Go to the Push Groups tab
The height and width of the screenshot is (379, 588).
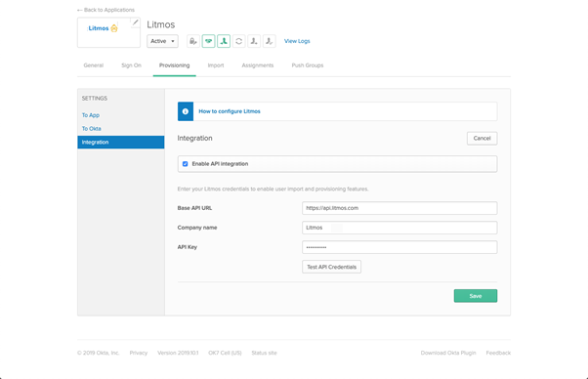coord(308,65)
